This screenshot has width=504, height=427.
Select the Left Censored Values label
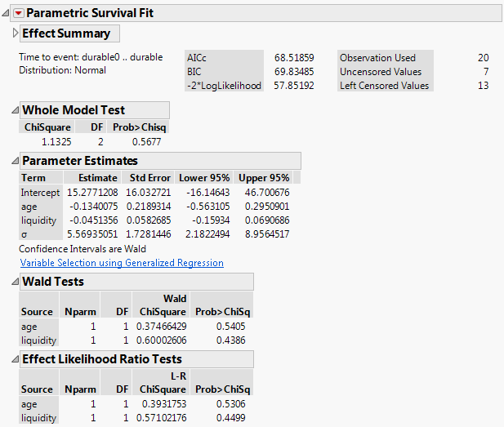(x=383, y=86)
